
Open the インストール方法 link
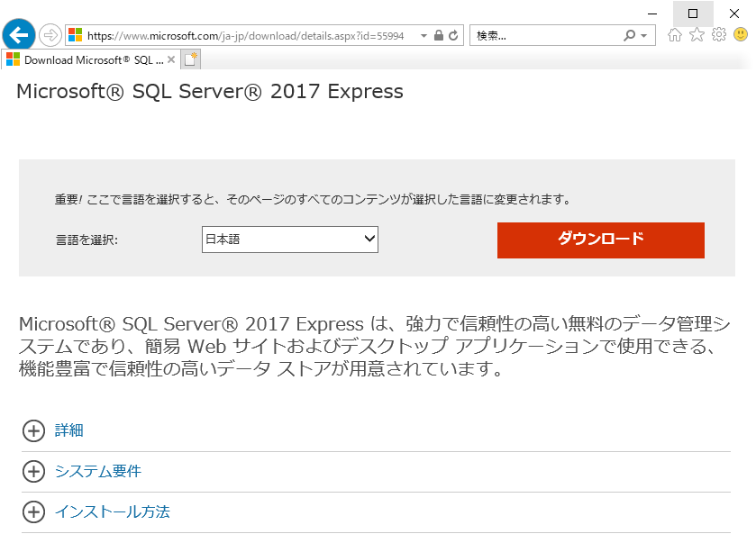pos(113,511)
